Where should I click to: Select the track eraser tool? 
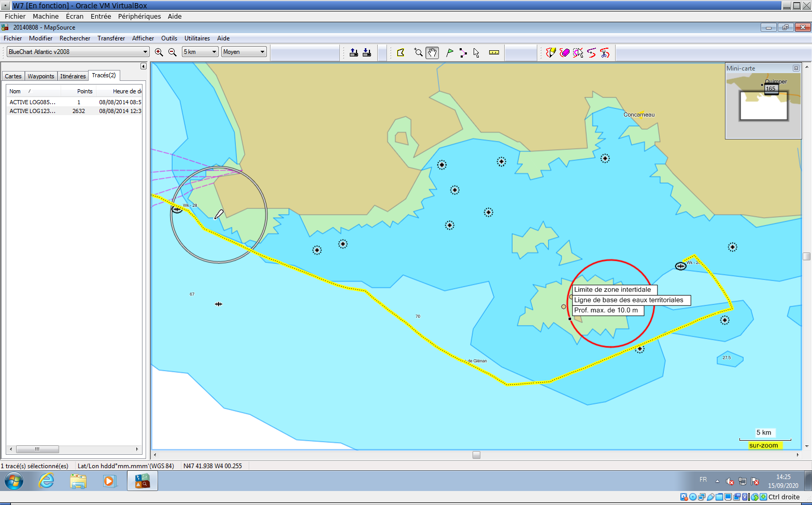[564, 52]
